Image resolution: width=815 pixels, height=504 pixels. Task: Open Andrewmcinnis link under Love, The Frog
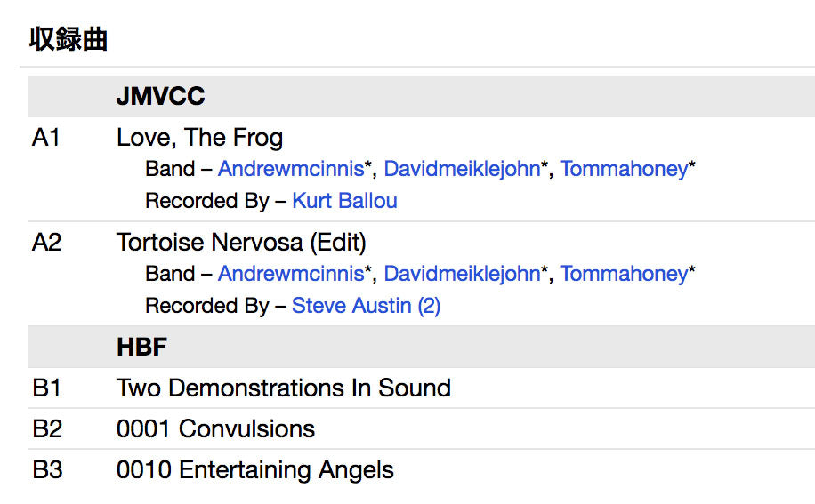290,169
